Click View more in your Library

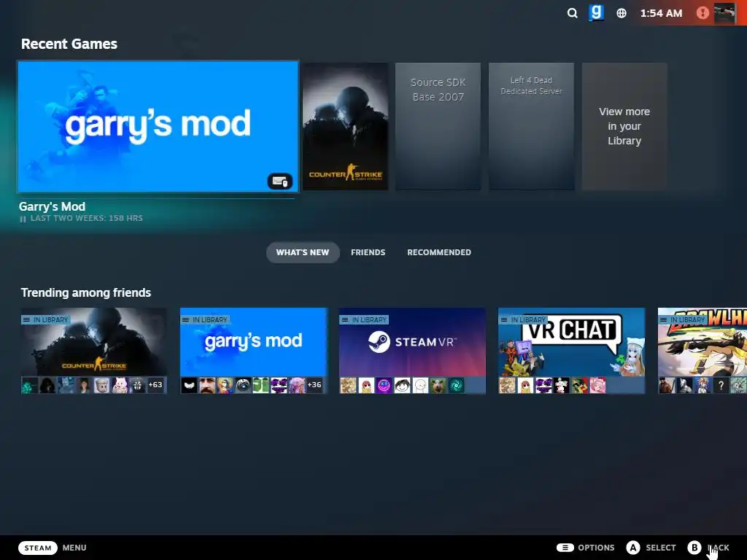(624, 127)
